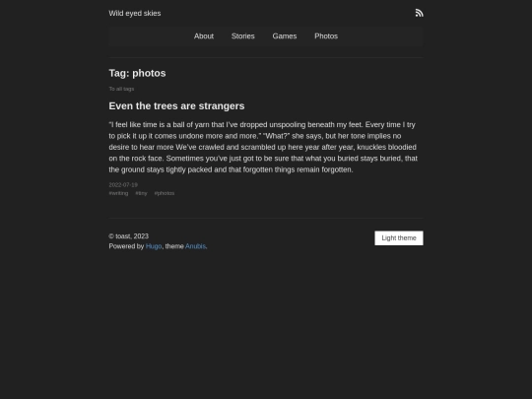Click the Wild eyed skies site title
Screen dimensions: 532x399
tap(135, 13)
